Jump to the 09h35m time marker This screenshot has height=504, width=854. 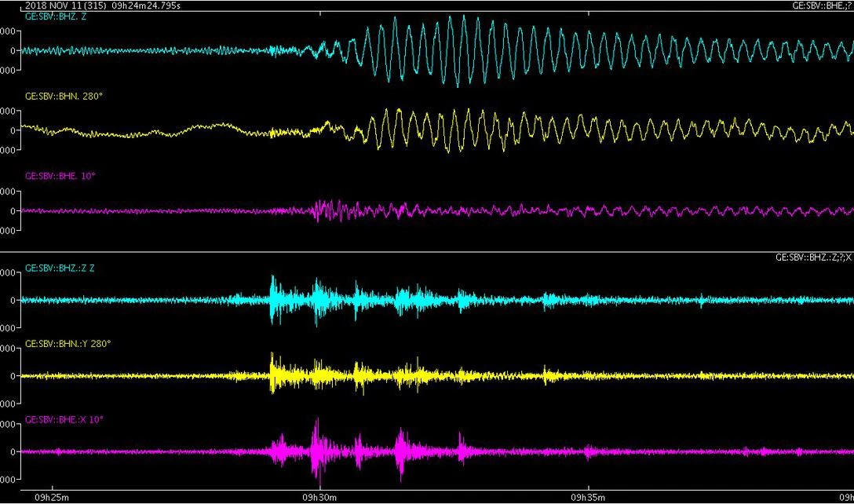pos(588,496)
